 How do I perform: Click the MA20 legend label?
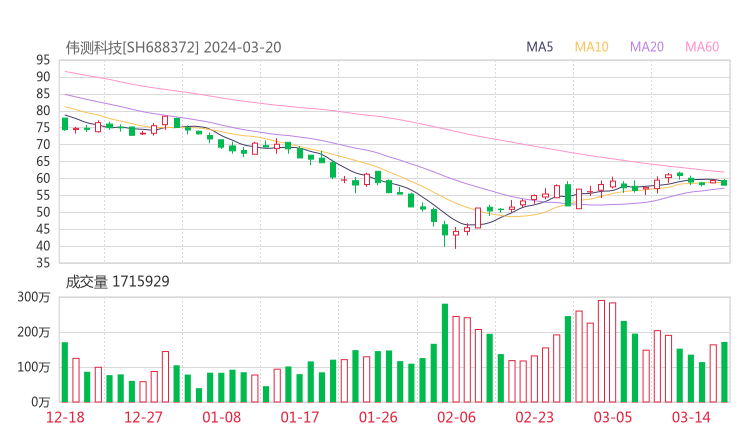(x=647, y=47)
